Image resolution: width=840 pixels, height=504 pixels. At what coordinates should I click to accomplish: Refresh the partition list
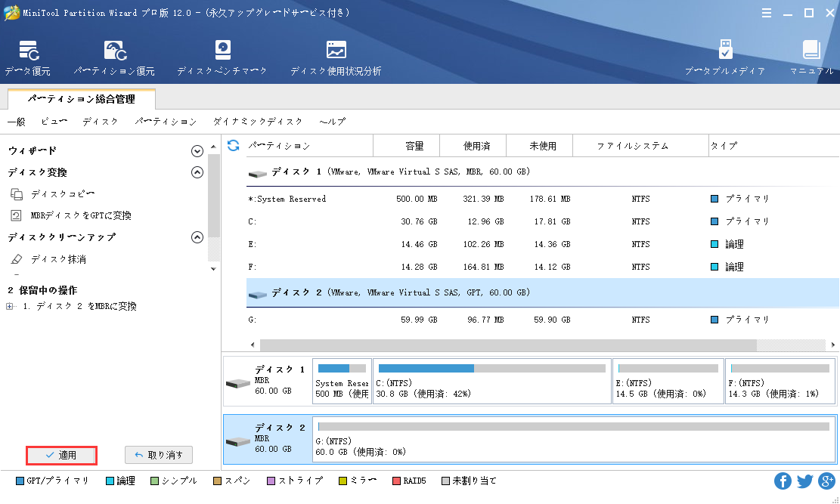click(x=232, y=145)
